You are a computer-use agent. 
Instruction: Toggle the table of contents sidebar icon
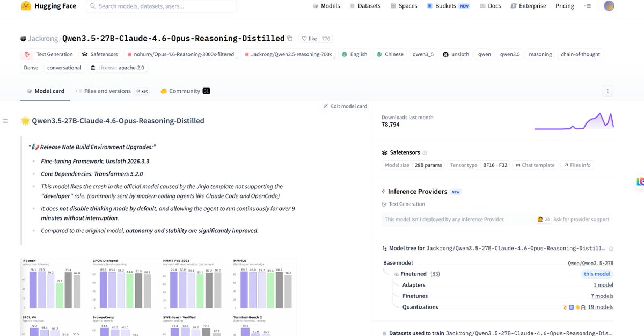coord(5,121)
